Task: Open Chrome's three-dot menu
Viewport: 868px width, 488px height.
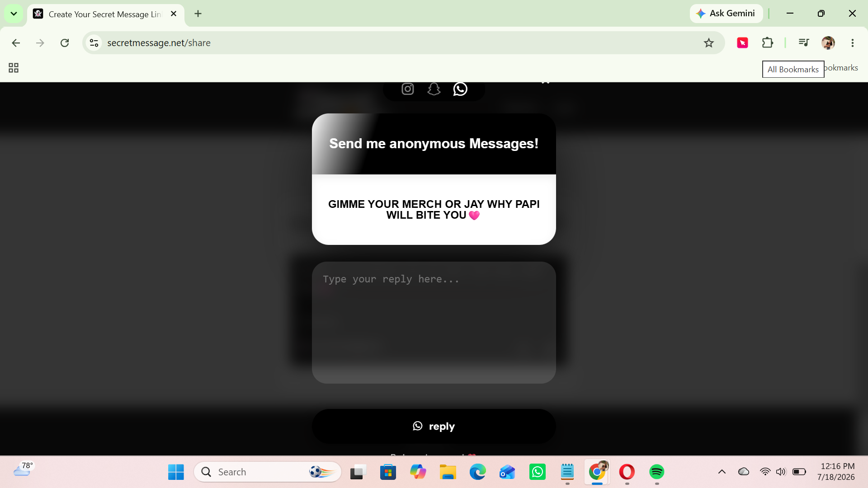Action: 852,43
